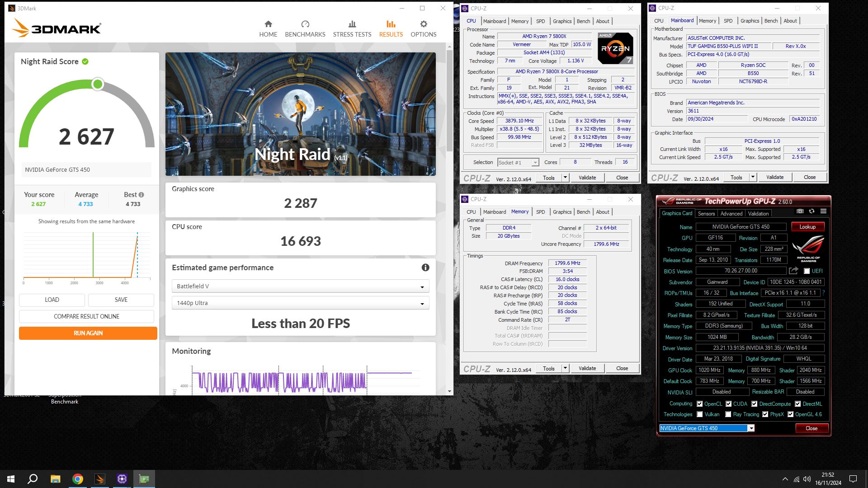This screenshot has height=488, width=868.
Task: Click COMPARE RESULT ONLINE
Action: (x=86, y=316)
